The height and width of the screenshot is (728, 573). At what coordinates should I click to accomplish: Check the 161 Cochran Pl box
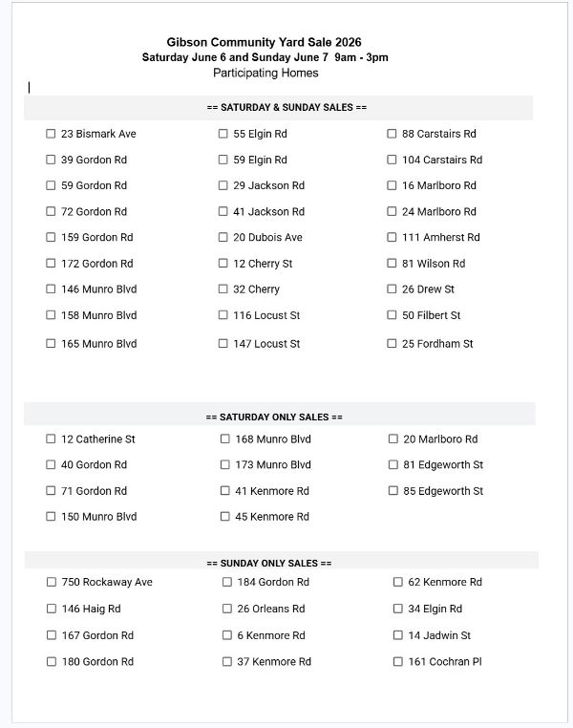pos(398,662)
